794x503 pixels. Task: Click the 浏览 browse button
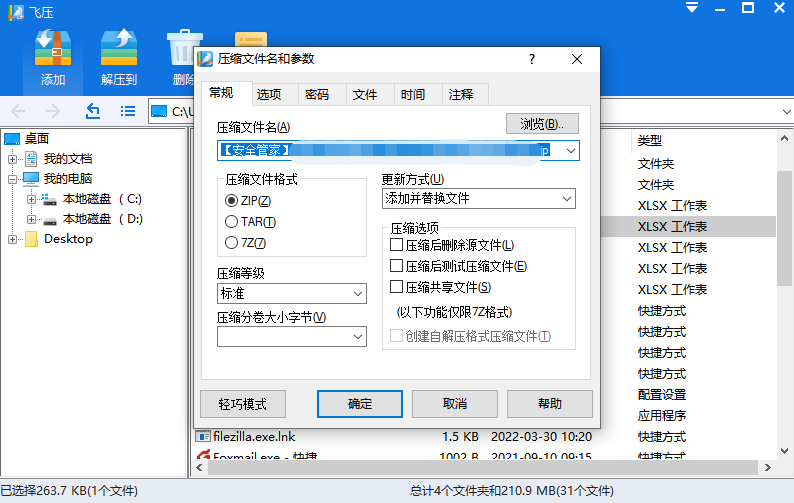[542, 124]
